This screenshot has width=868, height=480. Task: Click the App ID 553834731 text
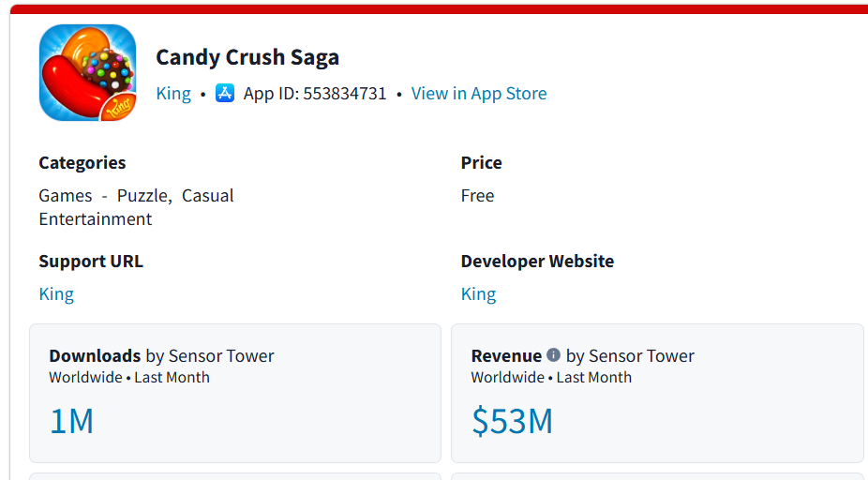point(315,94)
